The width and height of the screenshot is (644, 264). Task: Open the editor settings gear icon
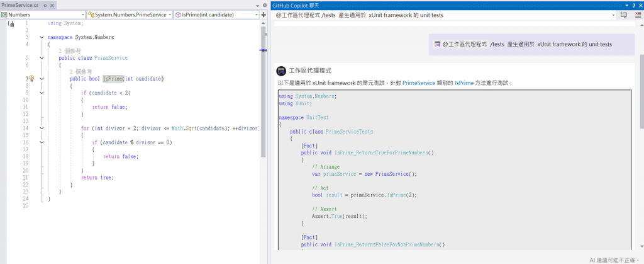(x=265, y=5)
